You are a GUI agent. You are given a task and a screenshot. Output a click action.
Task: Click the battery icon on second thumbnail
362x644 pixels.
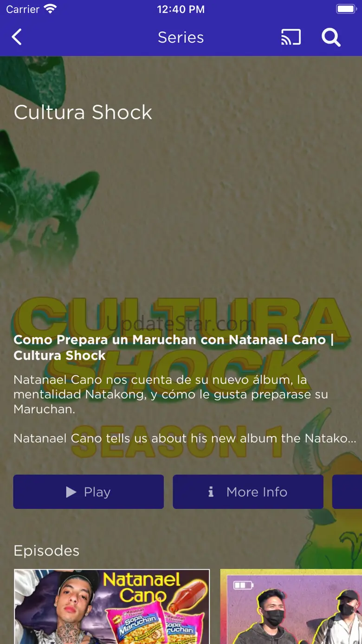tap(242, 585)
